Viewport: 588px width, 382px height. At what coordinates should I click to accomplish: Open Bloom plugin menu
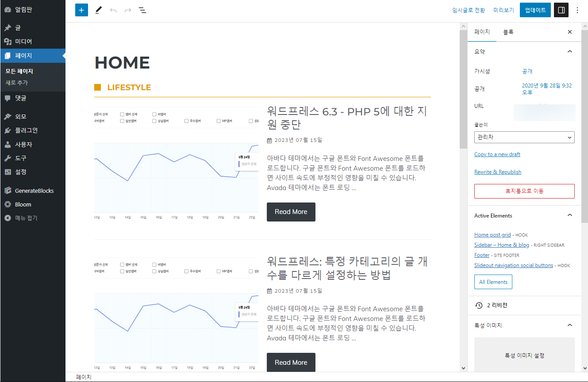(x=33, y=204)
